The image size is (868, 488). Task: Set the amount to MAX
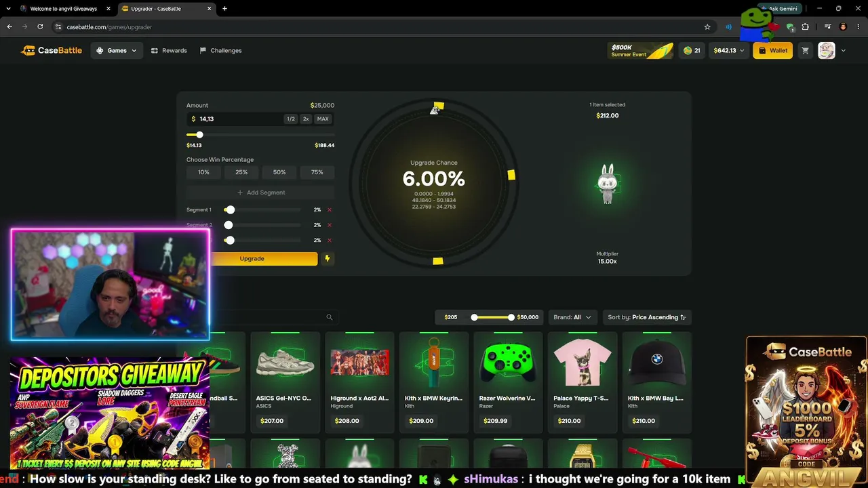pos(323,119)
